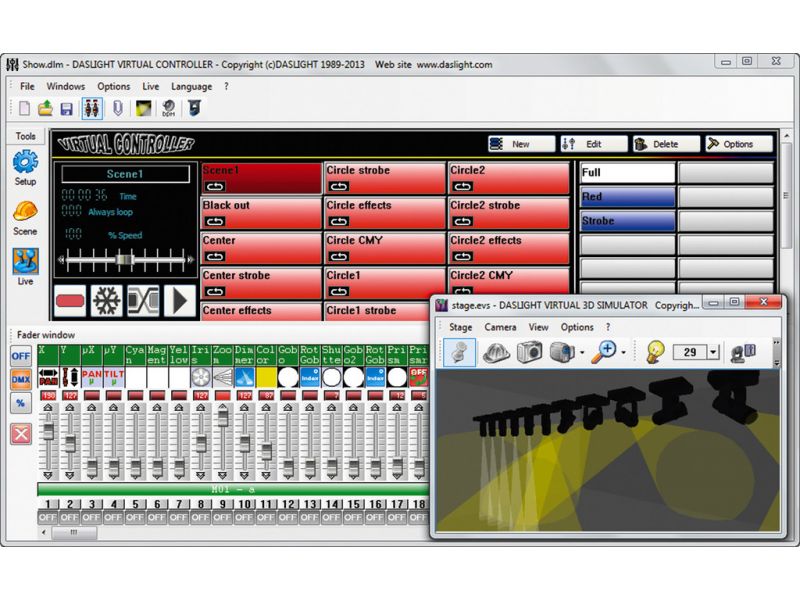
Task: Open the File menu
Action: (28, 87)
